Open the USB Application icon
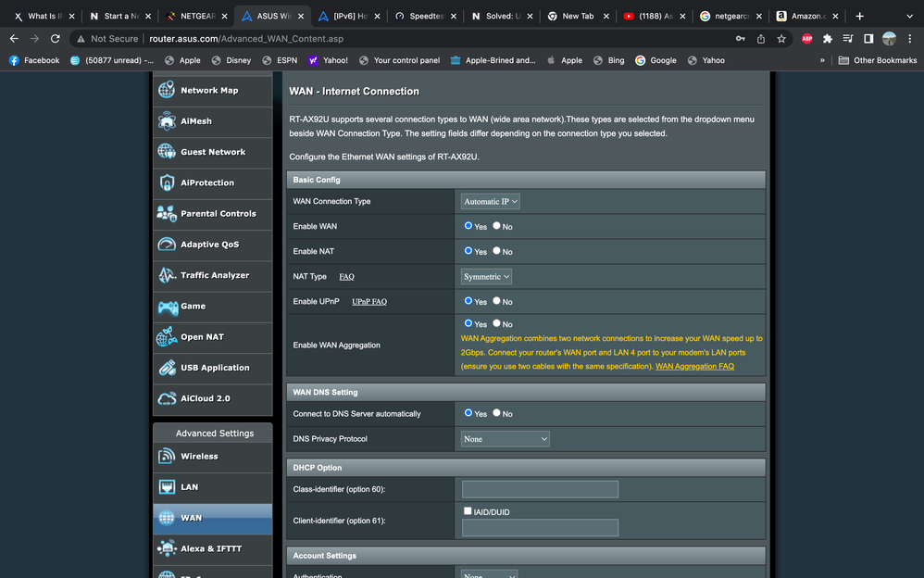Viewport: 924px width, 578px height. coord(167,368)
